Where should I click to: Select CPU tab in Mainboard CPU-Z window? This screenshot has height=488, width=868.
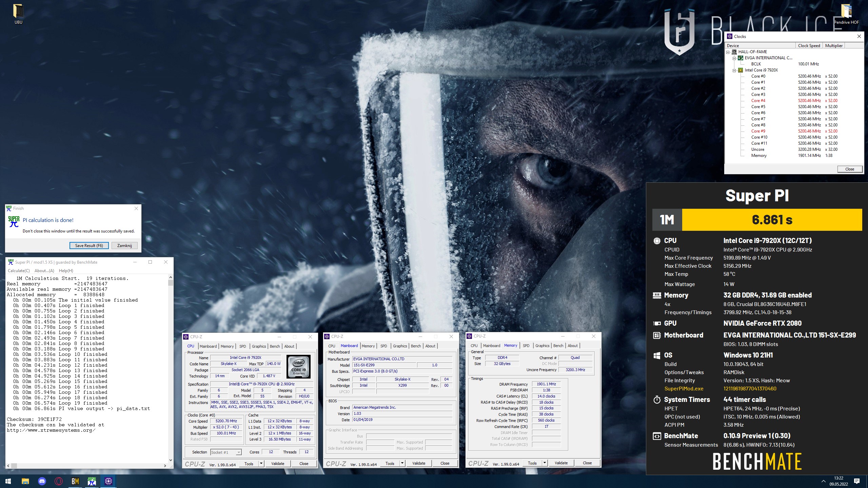pyautogui.click(x=332, y=346)
